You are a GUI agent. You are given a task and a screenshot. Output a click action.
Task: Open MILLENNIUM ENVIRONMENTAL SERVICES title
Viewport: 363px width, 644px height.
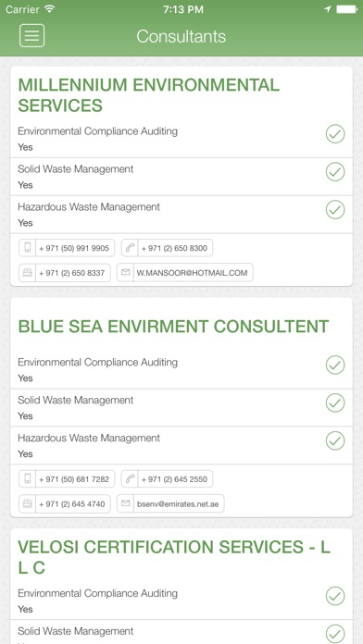(149, 95)
